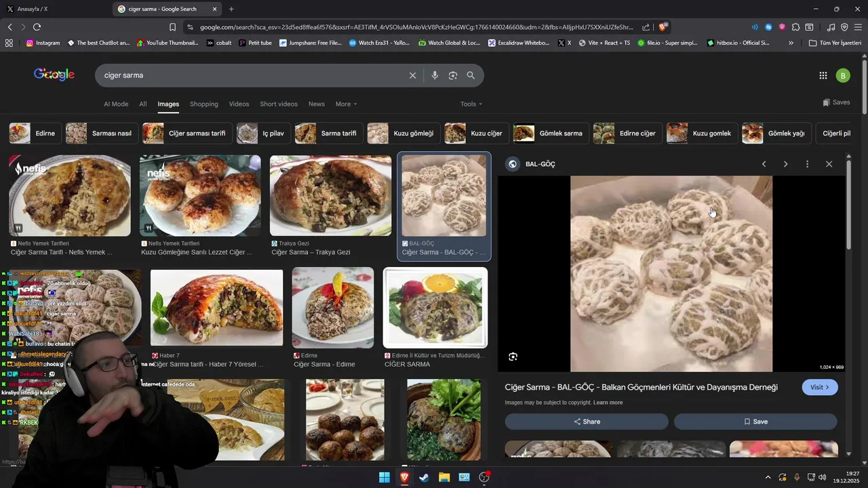Show hidden system tray icons chevron
Screen dimensions: 868x488
click(768, 477)
